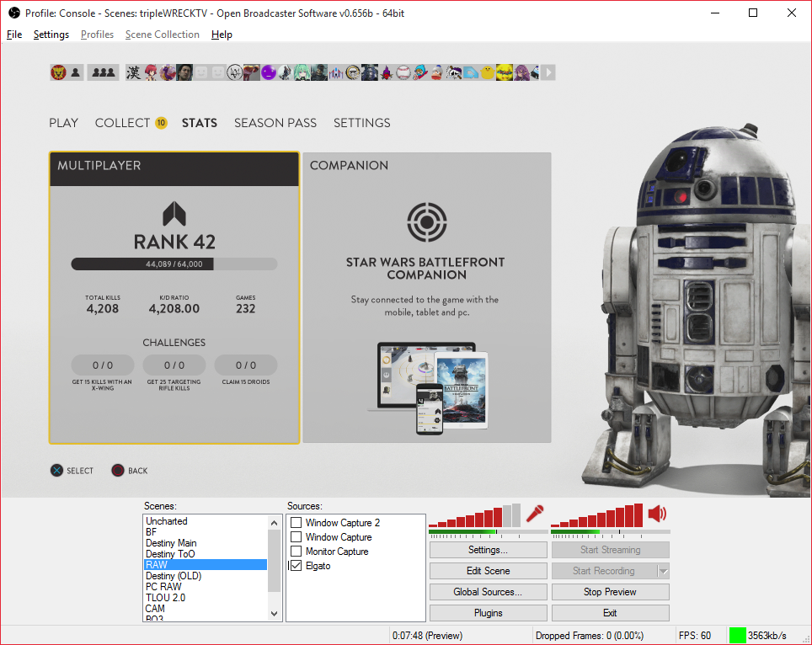Mute the desktop speaker icon

click(657, 514)
